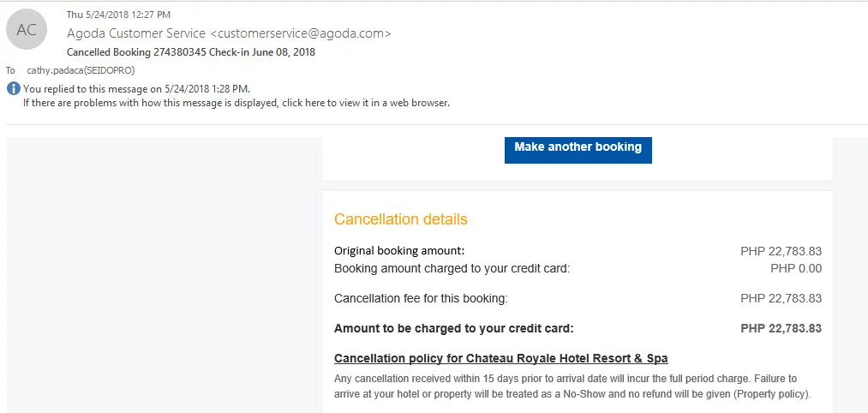868x413 pixels.
Task: Click the AC sender avatar circle
Action: [x=27, y=30]
